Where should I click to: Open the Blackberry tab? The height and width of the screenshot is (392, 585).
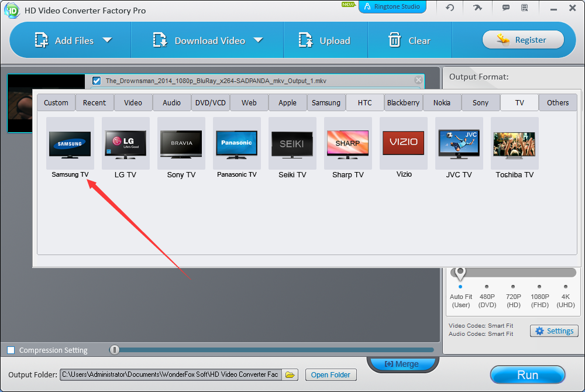(403, 102)
